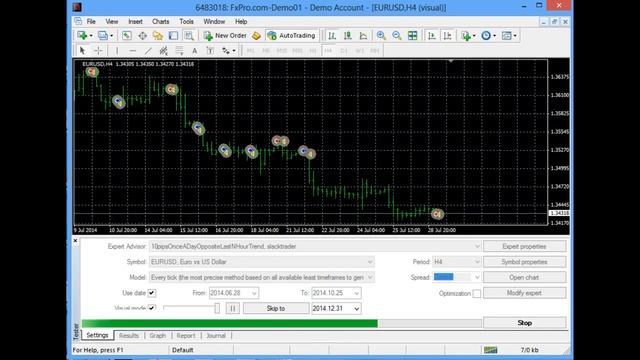
Task: Open the View menu
Action: (x=111, y=22)
